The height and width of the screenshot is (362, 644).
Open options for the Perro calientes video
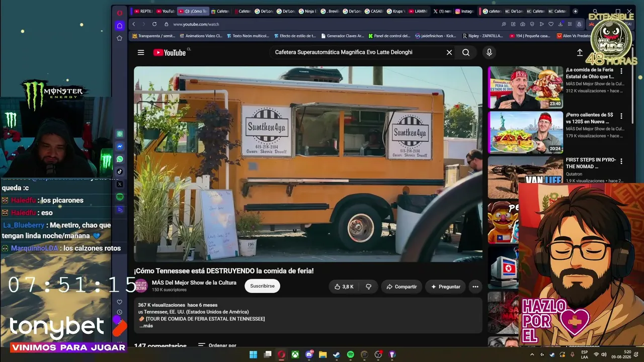(621, 116)
